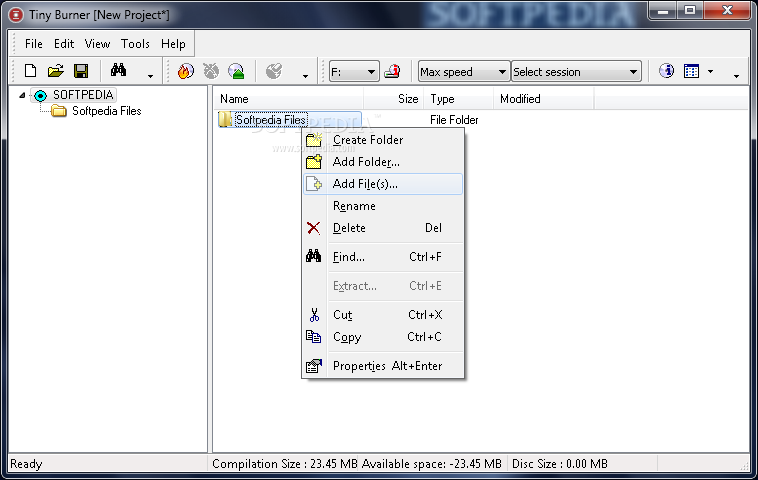Choose Rename from context menu
The height and width of the screenshot is (480, 758).
(383, 206)
